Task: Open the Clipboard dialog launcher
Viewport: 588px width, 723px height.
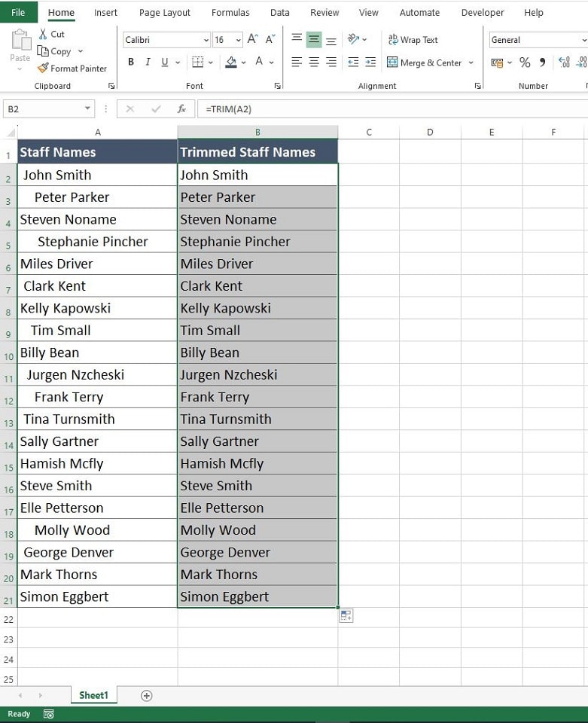Action: pyautogui.click(x=111, y=86)
